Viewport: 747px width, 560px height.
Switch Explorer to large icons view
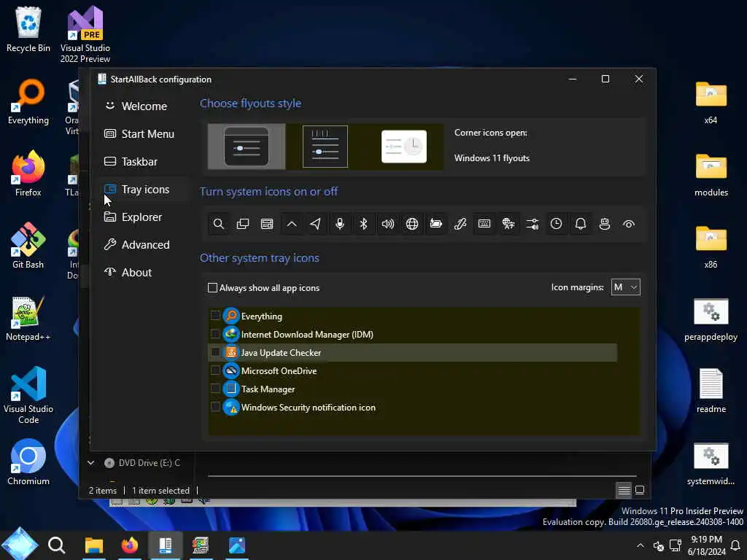tap(640, 490)
